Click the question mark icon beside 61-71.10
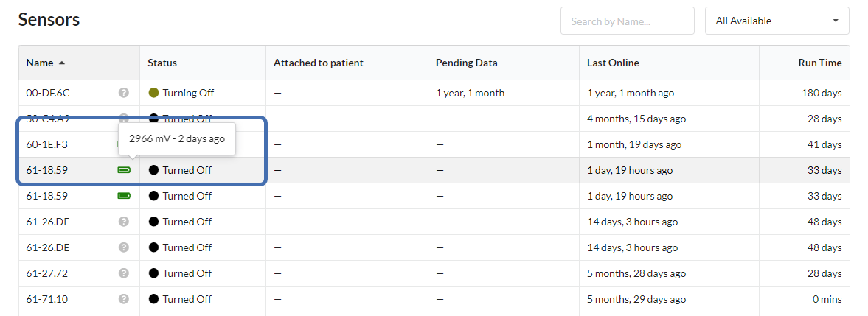868x316 pixels. (123, 299)
